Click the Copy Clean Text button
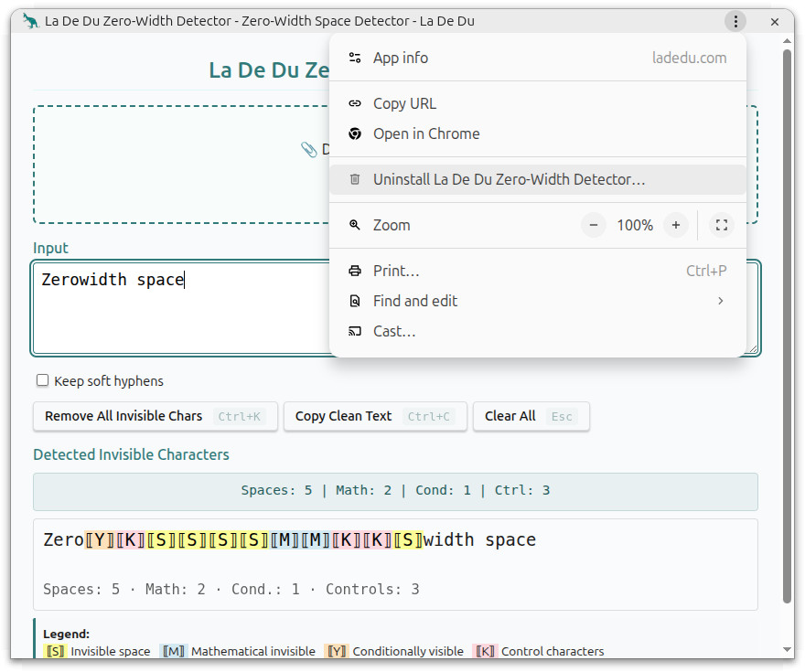The width and height of the screenshot is (805, 672). pyautogui.click(x=375, y=416)
